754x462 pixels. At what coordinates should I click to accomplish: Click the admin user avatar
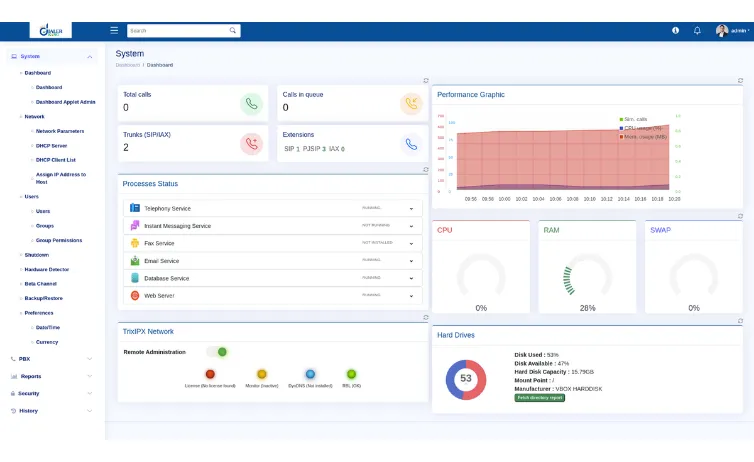pos(722,31)
